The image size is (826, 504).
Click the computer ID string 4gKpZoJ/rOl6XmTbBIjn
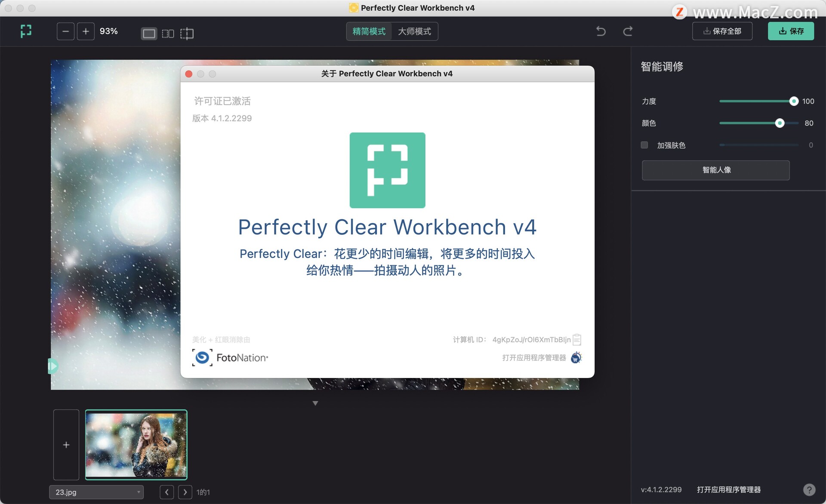[531, 340]
